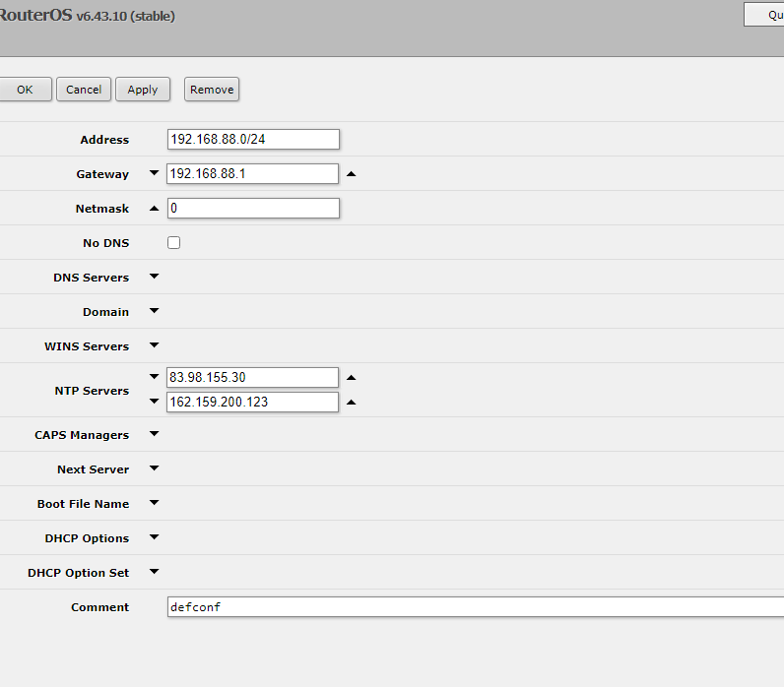Viewport: 784px width, 687px height.
Task: Click the Comment field containing defconf
Action: [x=473, y=607]
